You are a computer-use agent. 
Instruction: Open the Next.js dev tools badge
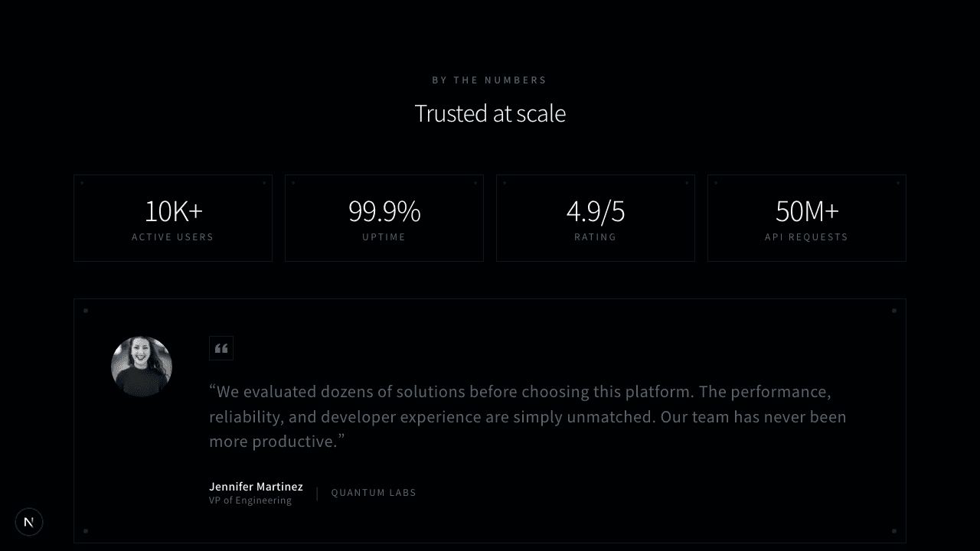[29, 522]
